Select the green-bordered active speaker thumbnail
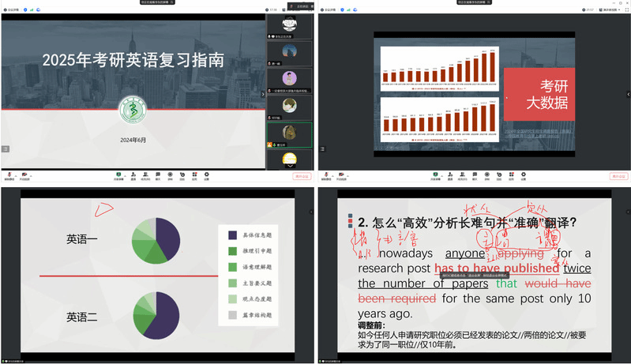The image size is (631, 364). click(x=290, y=134)
